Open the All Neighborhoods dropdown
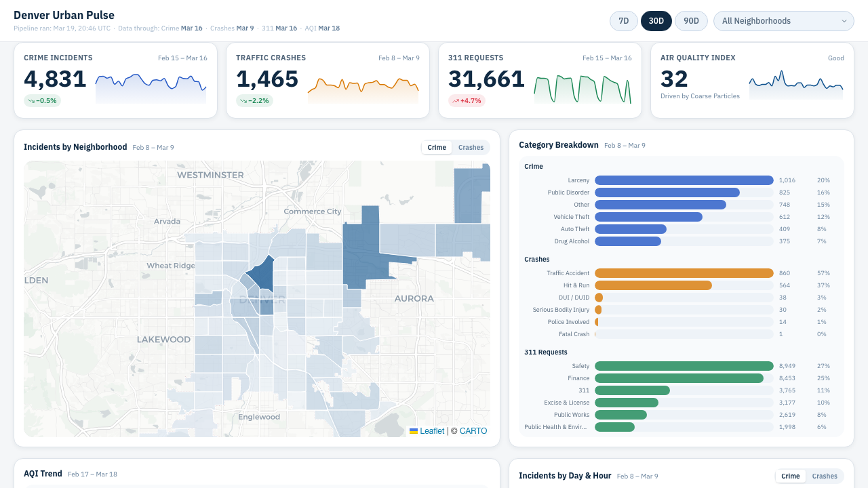The image size is (868, 488). (783, 21)
